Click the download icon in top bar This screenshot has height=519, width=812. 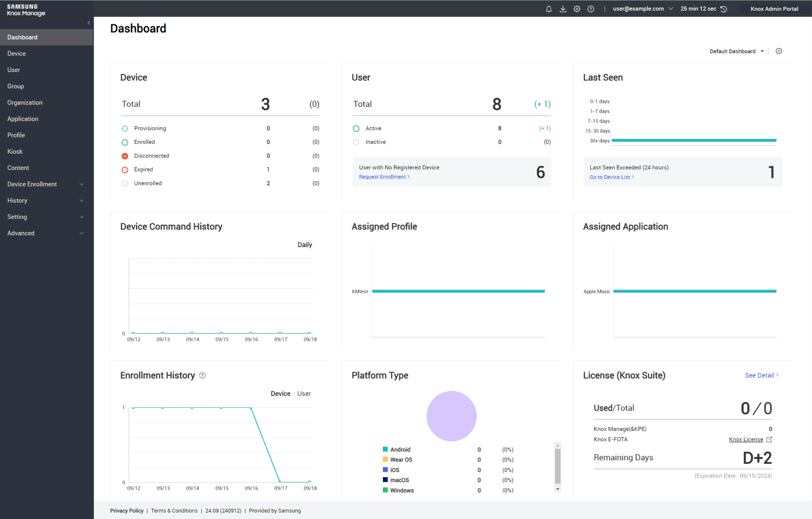click(x=563, y=9)
